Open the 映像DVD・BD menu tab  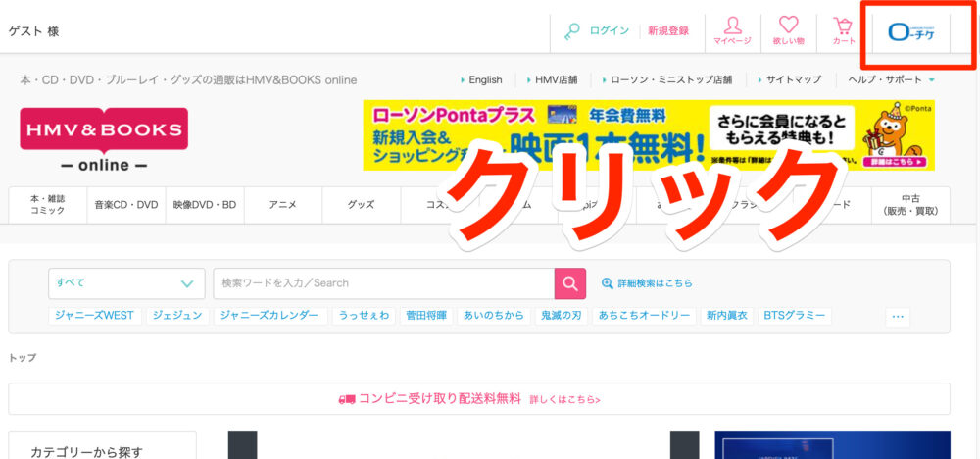click(x=205, y=204)
